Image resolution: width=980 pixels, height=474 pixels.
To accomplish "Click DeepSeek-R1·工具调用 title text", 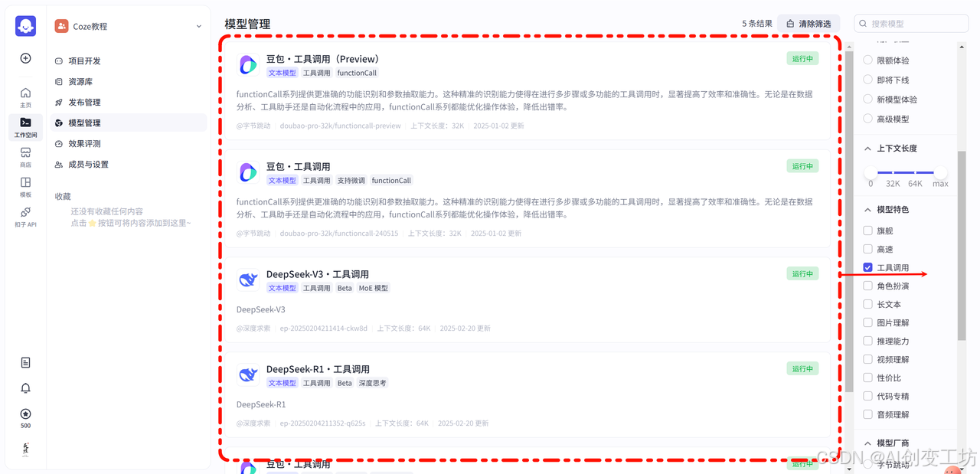I will tap(318, 369).
